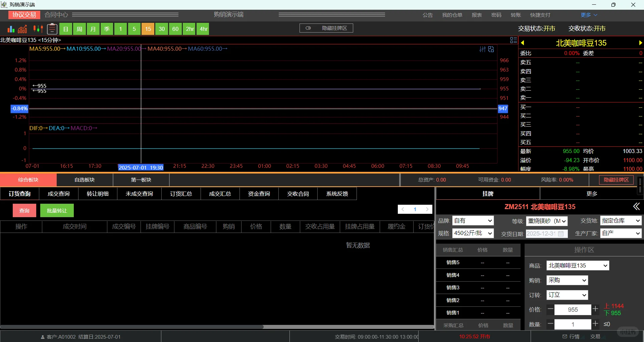The height and width of the screenshot is (342, 644).
Task: Open the 等级 dropdown
Action: [x=547, y=221]
